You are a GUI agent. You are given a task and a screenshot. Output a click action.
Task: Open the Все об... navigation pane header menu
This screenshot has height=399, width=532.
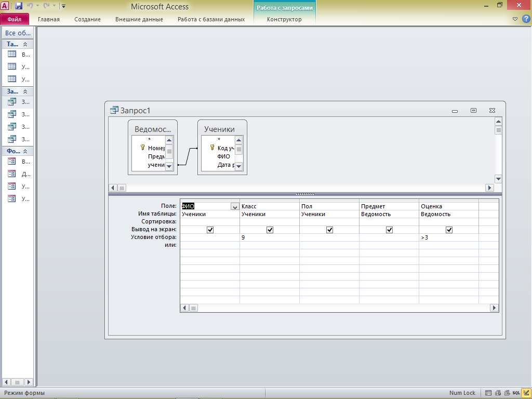18,33
